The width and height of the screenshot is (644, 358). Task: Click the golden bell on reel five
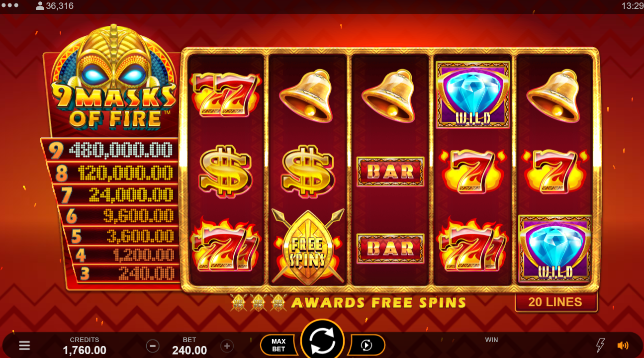click(x=553, y=96)
